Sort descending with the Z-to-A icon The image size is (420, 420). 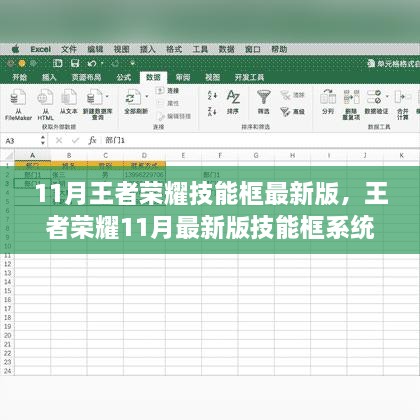pyautogui.click(x=212, y=111)
